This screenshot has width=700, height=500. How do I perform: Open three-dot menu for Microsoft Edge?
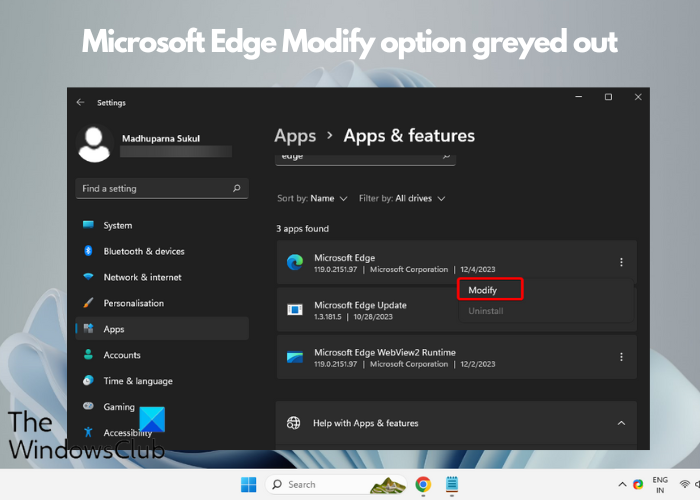coord(621,262)
